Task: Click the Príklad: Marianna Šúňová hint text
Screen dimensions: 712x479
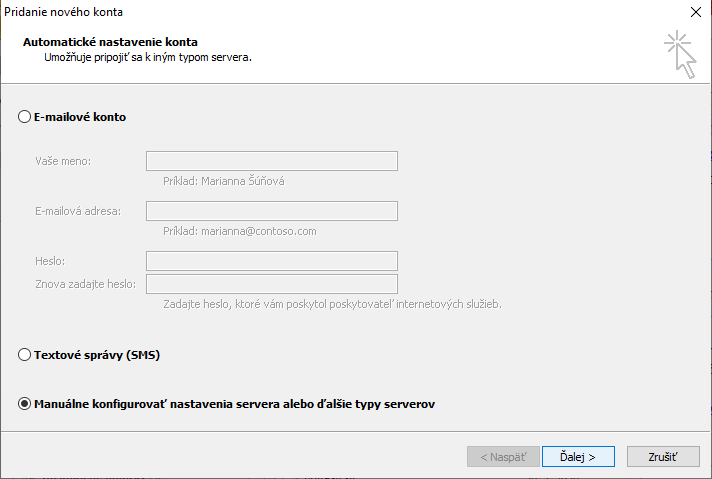Action: (230, 181)
